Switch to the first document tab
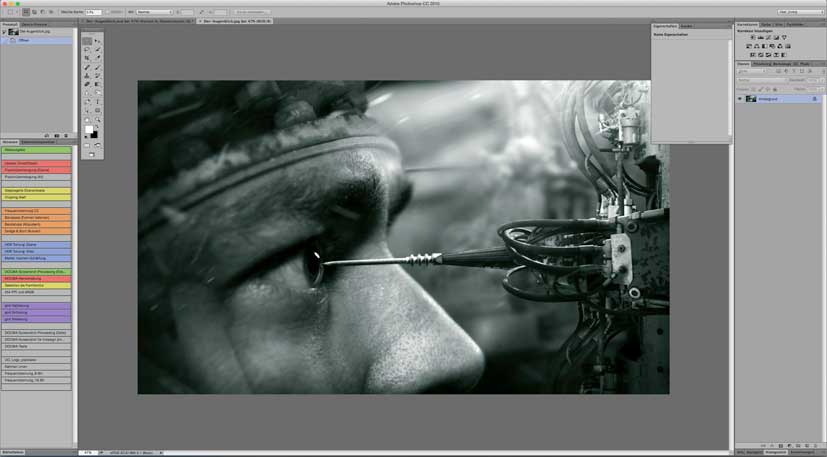 139,21
